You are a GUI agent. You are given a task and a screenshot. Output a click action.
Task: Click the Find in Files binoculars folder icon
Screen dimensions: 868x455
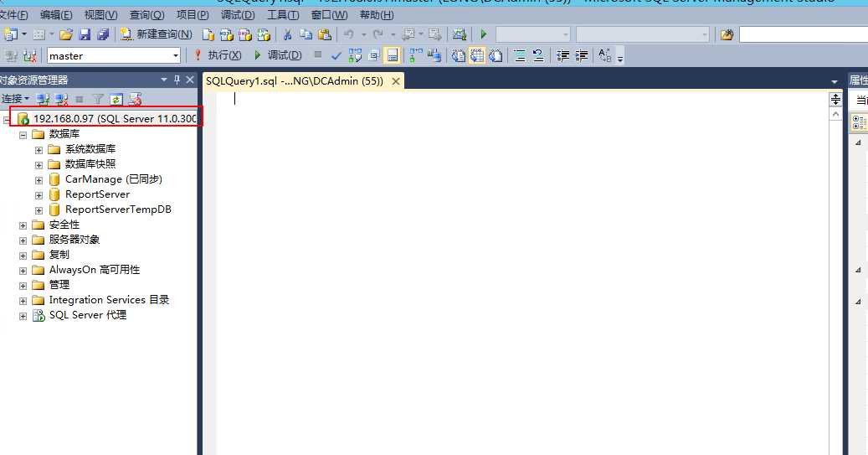(727, 35)
